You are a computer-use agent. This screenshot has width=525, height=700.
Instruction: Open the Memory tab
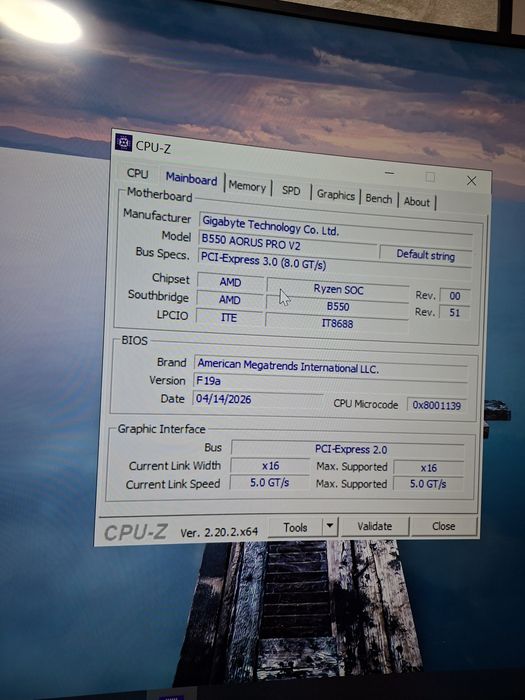[x=247, y=186]
